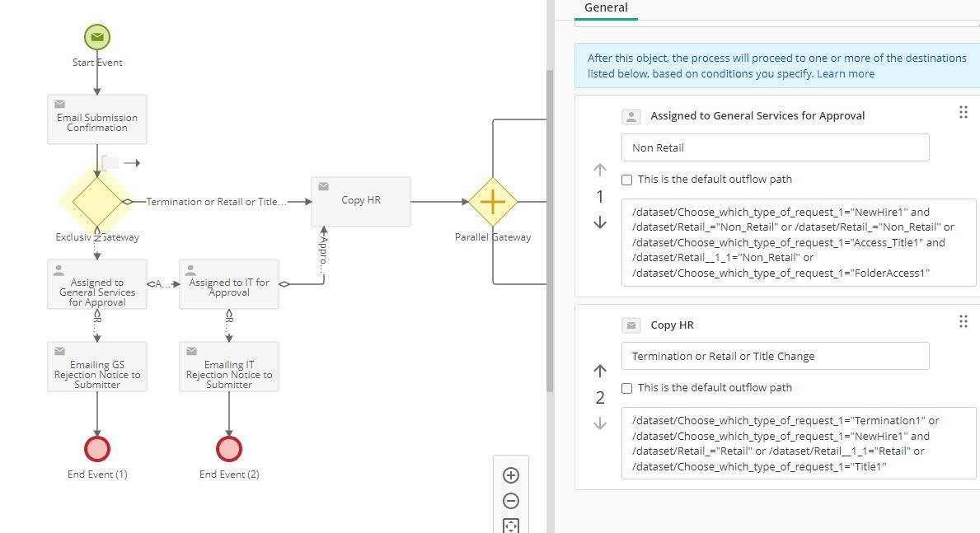The image size is (980, 533).
Task: Select the Parallel Gateway plus diamond
Action: pyautogui.click(x=492, y=201)
